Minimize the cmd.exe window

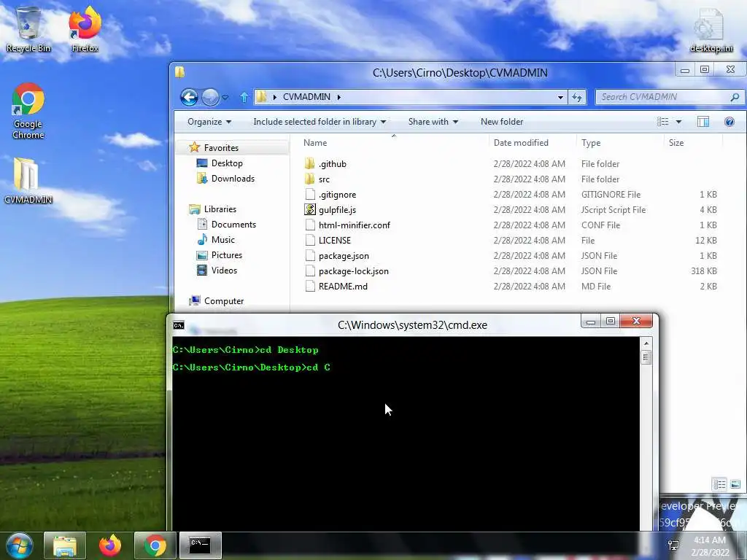point(591,322)
